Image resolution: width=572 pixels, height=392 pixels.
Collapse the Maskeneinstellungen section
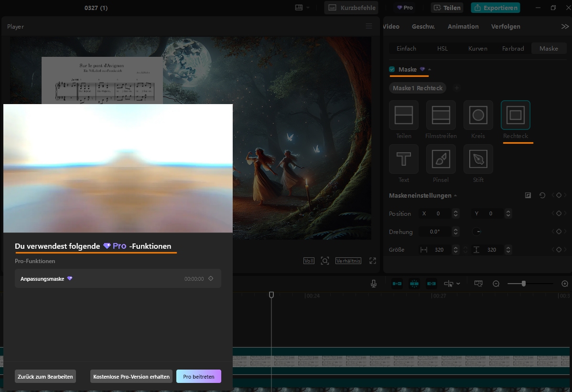(455, 196)
